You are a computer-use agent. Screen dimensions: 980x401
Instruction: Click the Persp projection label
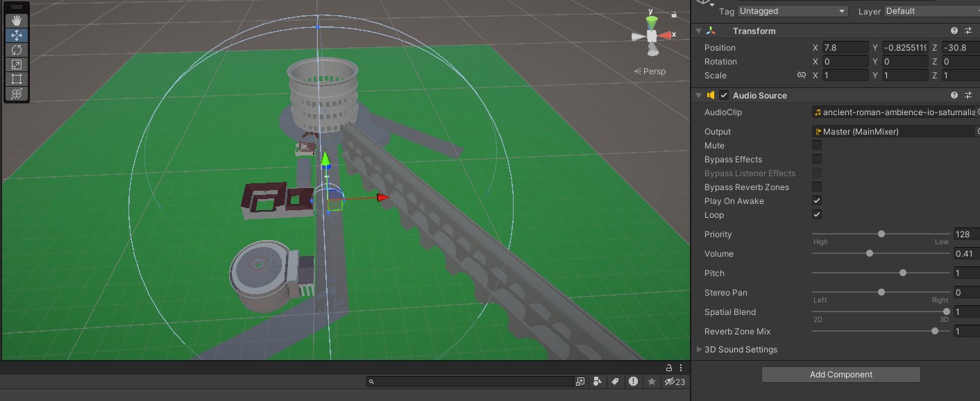point(650,71)
